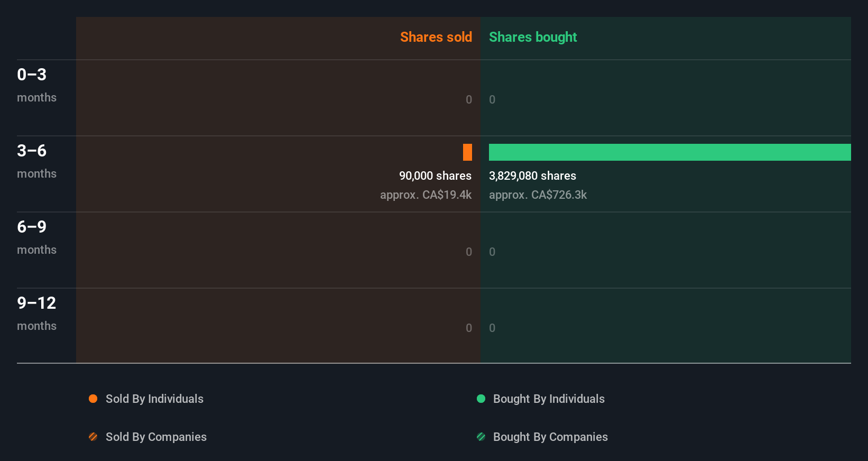Click the sold 0 value in 6–9 months row
The image size is (868, 461).
click(x=469, y=252)
